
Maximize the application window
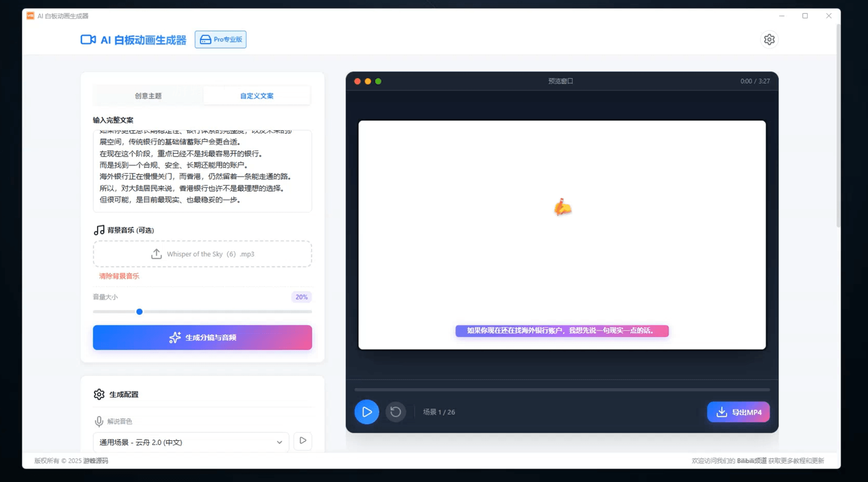click(805, 16)
